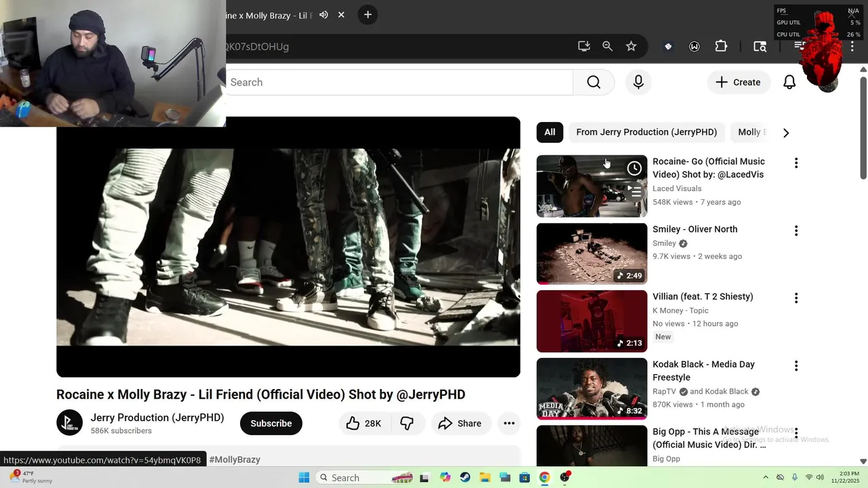868x488 pixels.
Task: Open the #MollyBrazy hashtag
Action: tap(235, 460)
